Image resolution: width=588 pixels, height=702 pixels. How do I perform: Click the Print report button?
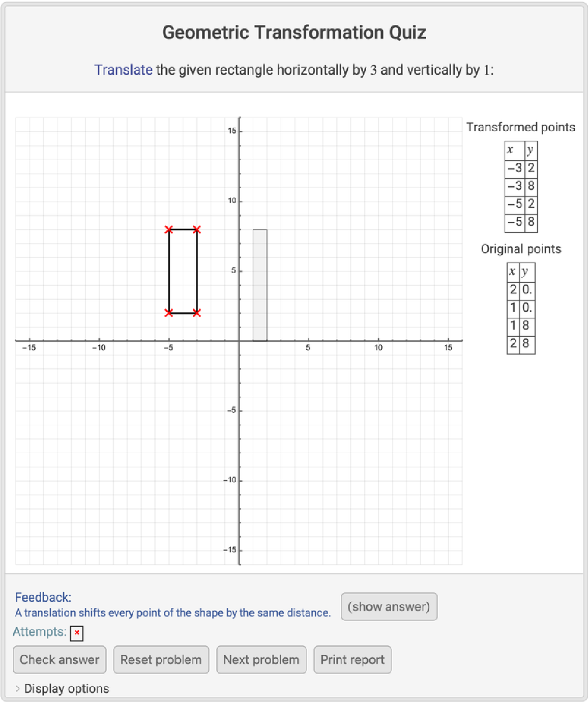tap(352, 659)
